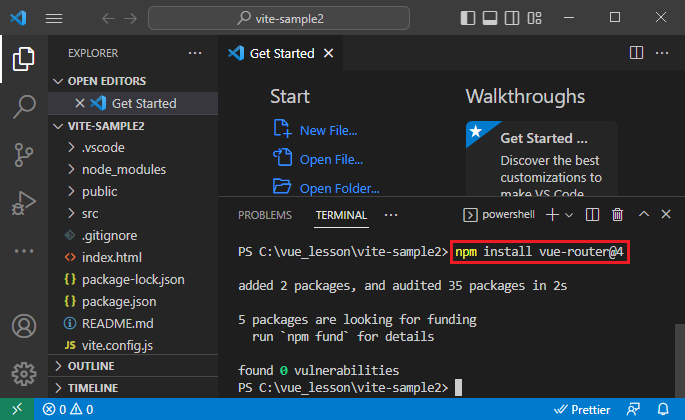This screenshot has height=420, width=685.
Task: Expand the node_modules folder
Action: (133, 170)
